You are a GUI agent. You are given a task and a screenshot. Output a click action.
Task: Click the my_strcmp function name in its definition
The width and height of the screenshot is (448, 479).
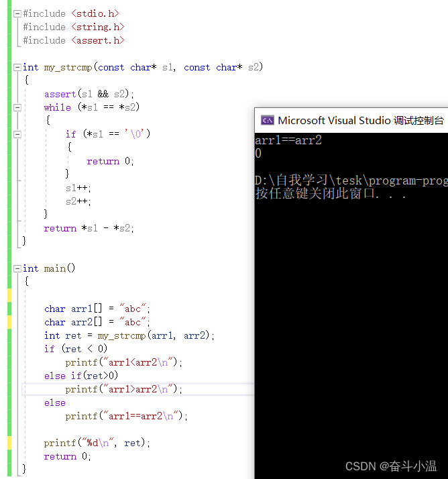[68, 68]
